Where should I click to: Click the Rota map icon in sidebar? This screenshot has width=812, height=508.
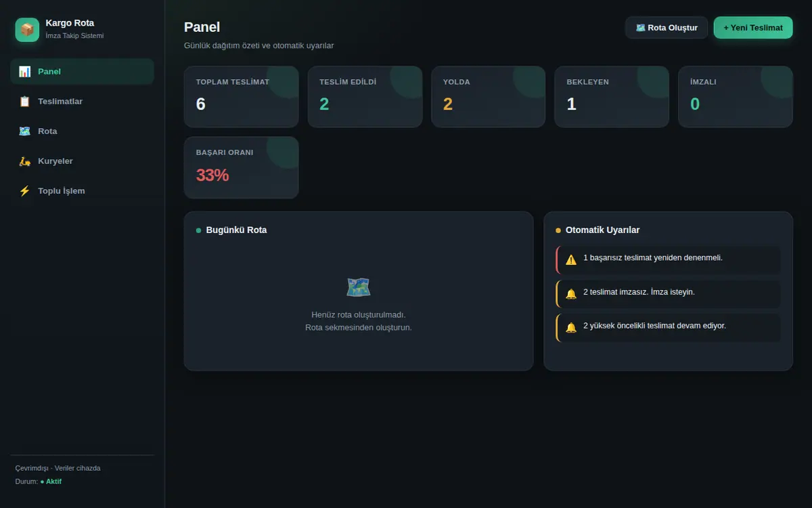tap(25, 131)
